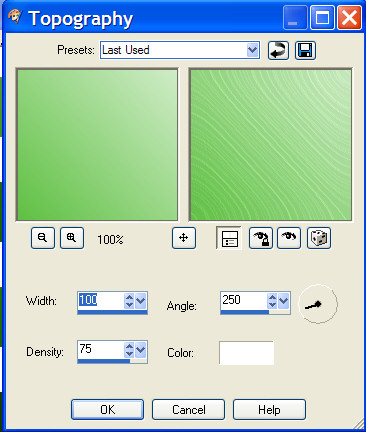Open the white Color swatch
This screenshot has width=366, height=432.
(x=246, y=353)
